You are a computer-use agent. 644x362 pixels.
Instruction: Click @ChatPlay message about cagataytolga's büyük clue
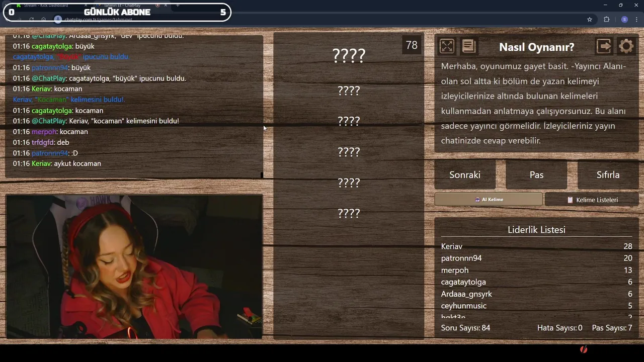click(x=99, y=78)
